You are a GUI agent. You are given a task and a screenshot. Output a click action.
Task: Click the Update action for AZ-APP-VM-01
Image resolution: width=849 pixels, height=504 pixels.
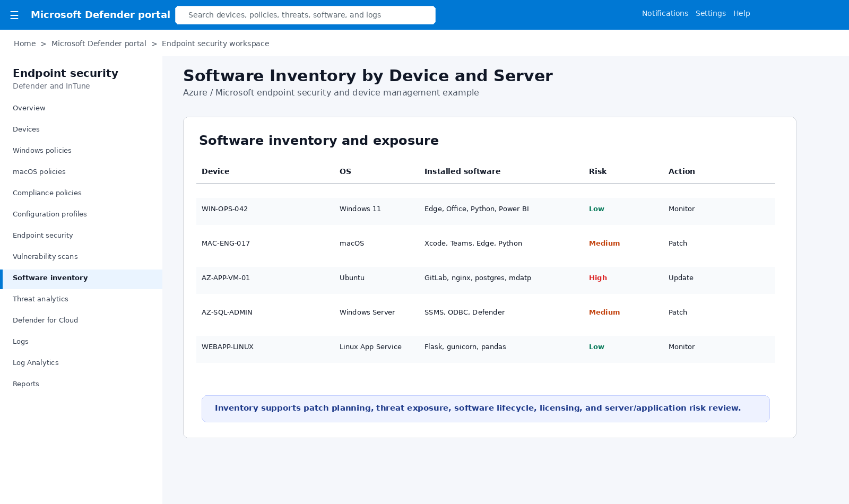681,278
